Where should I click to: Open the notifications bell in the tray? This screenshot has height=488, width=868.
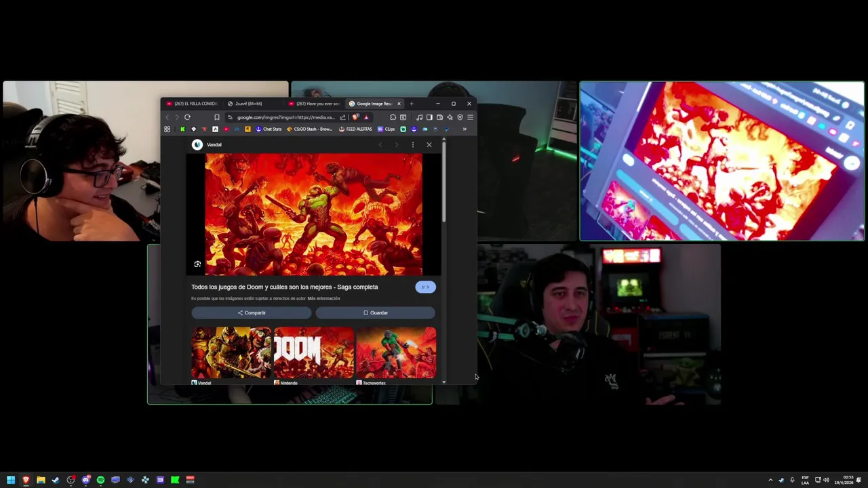pyautogui.click(x=859, y=480)
